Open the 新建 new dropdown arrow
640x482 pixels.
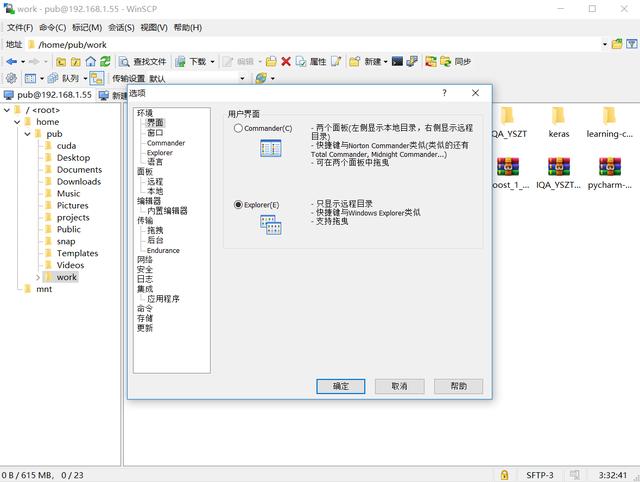[385, 62]
